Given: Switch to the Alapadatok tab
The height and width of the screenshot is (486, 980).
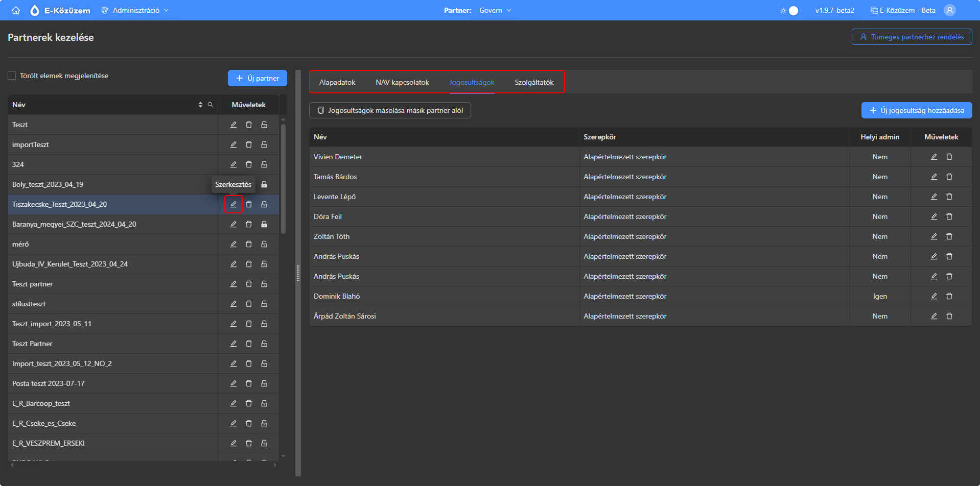Looking at the screenshot, I should point(337,82).
